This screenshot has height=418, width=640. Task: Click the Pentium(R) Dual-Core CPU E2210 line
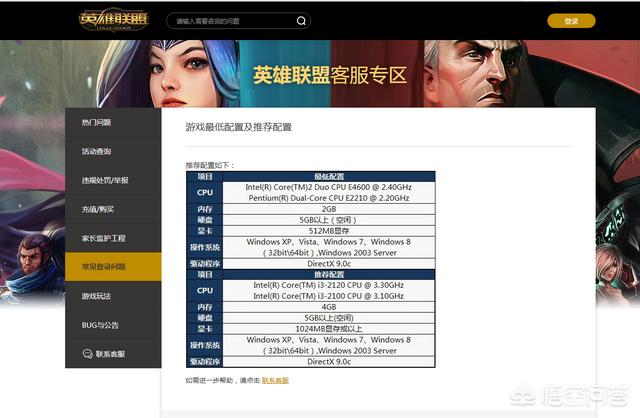pos(329,198)
